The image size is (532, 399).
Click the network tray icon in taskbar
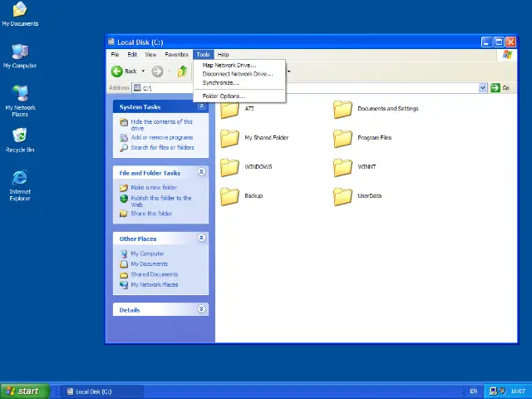(x=493, y=392)
